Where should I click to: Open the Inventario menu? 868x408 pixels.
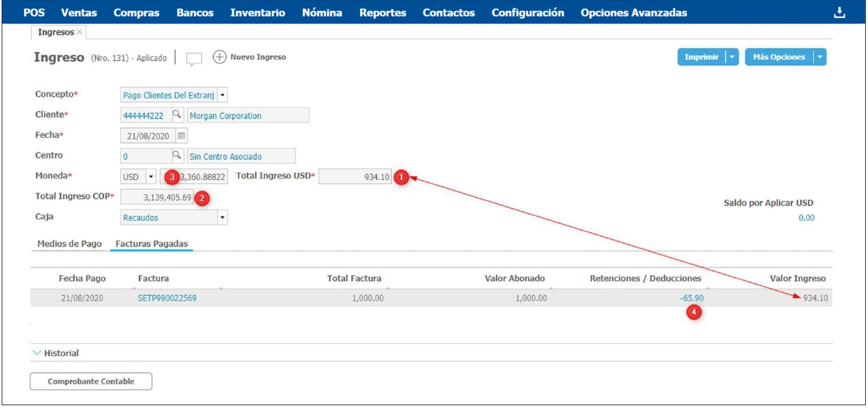258,12
